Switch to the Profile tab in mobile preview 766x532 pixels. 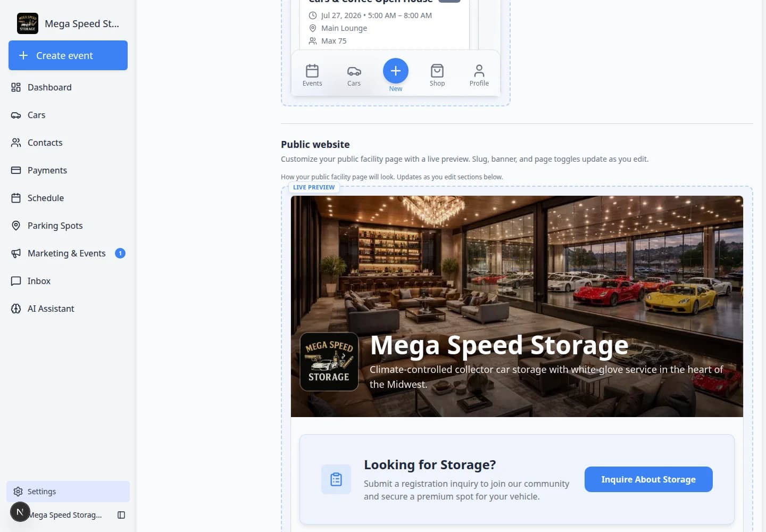point(479,75)
